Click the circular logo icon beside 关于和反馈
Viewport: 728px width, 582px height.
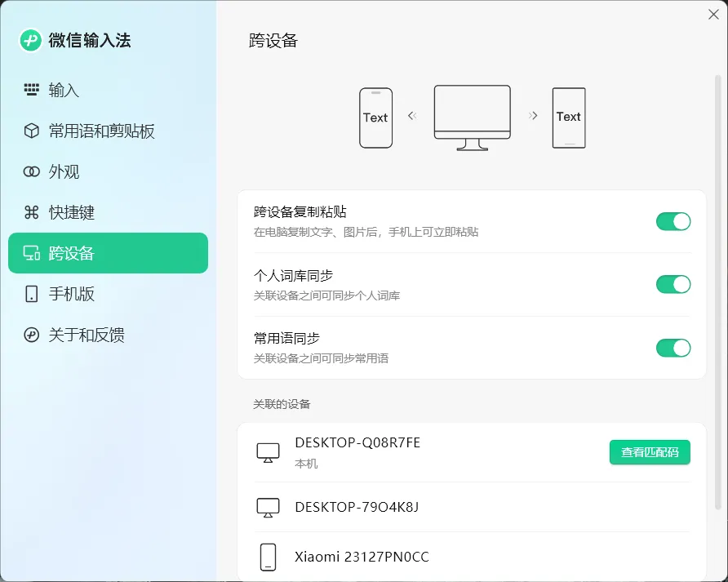[x=32, y=335]
